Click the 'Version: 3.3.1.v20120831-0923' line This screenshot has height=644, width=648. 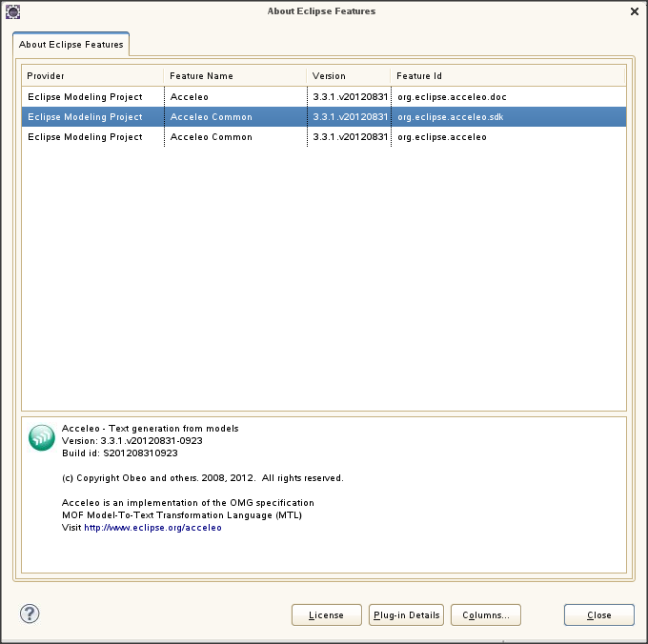pos(132,441)
